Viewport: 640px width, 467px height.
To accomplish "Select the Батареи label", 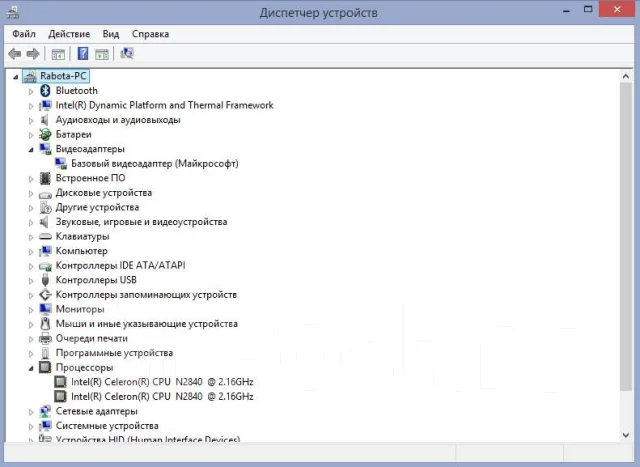I will (73, 134).
